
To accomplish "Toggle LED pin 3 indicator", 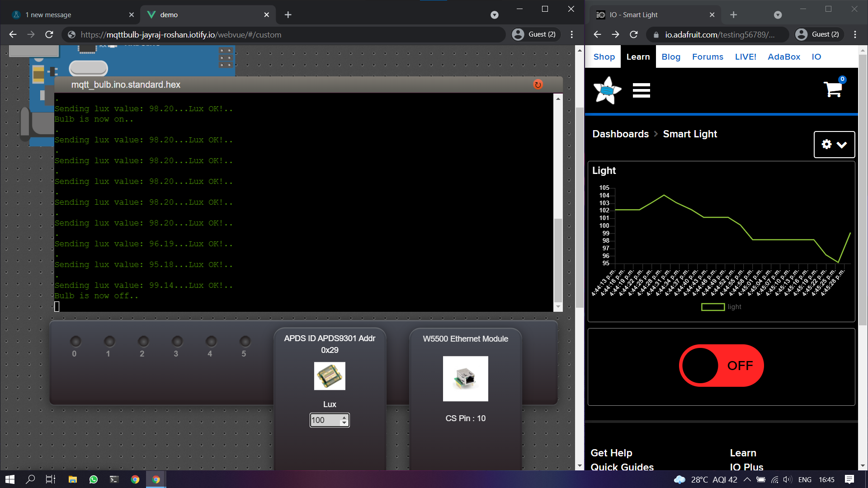I will [x=177, y=341].
